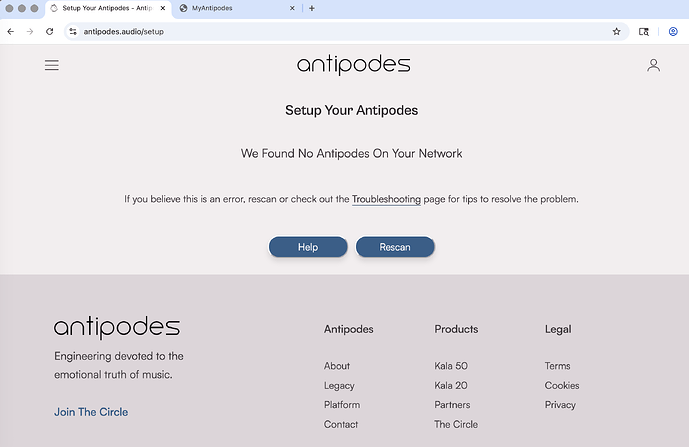Click the Antipodes logo in the header

(x=353, y=65)
